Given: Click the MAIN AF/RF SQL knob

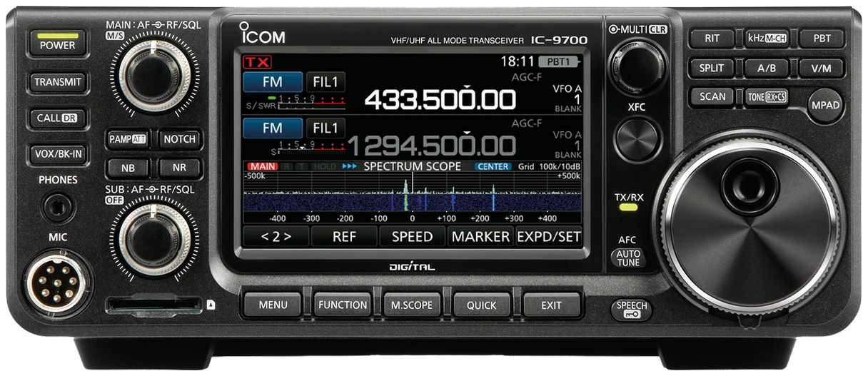Looking at the screenshot, I should (154, 76).
